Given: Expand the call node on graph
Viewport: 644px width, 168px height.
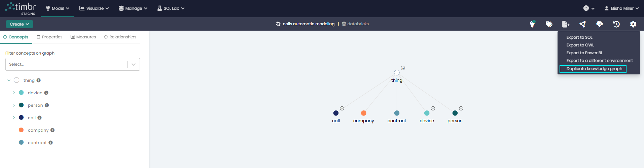Looking at the screenshot, I should [x=342, y=108].
